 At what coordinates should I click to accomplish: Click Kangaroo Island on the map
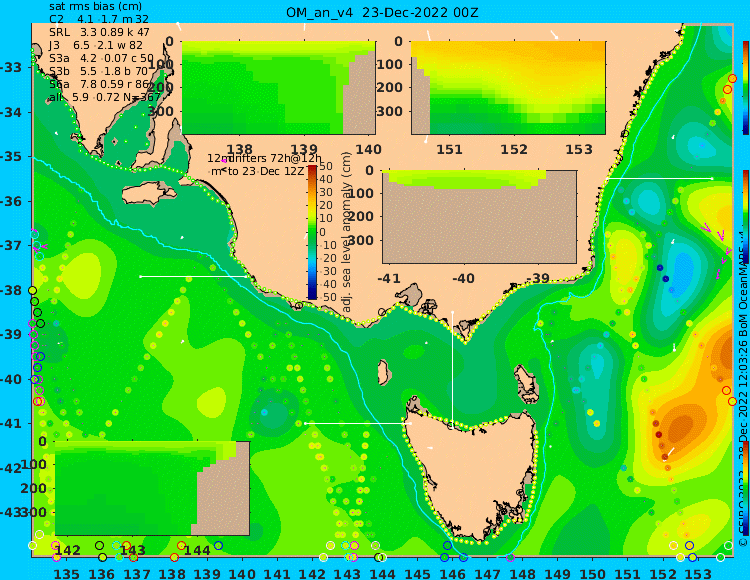(x=150, y=195)
